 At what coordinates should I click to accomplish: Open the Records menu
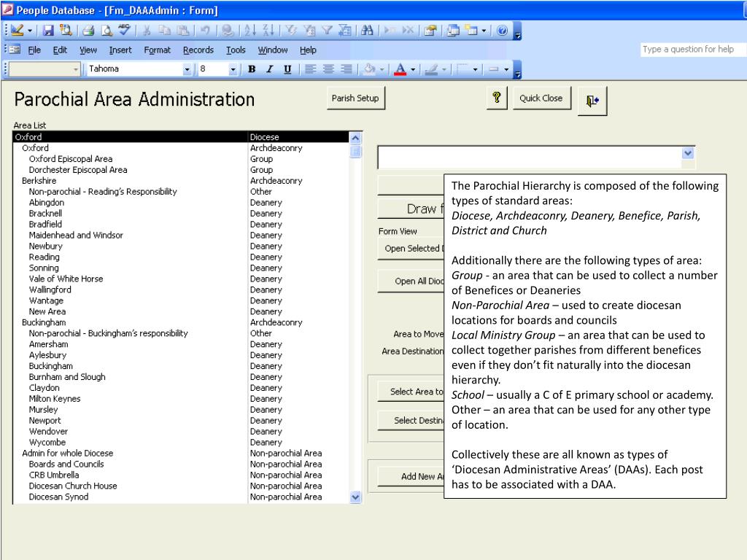click(198, 50)
